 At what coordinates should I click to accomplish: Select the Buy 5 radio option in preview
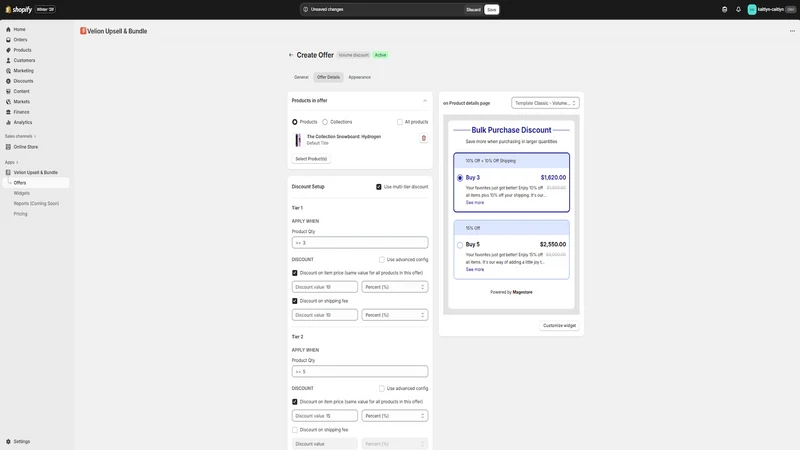point(460,245)
